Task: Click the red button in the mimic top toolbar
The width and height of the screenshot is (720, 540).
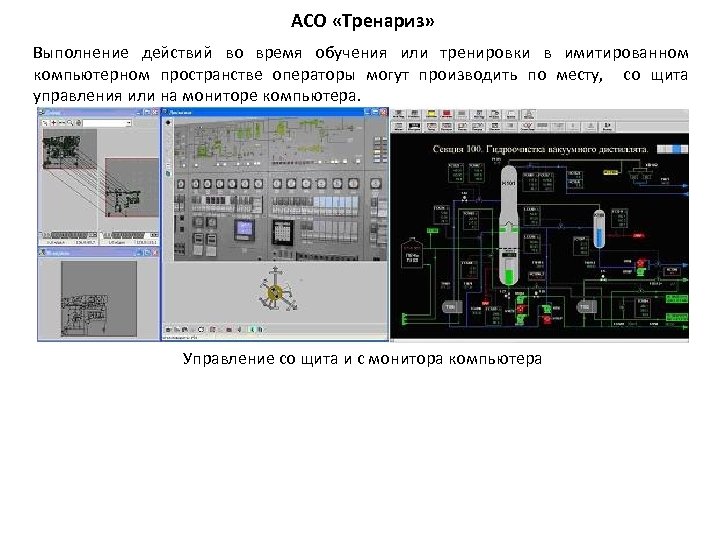Action: tap(447, 114)
